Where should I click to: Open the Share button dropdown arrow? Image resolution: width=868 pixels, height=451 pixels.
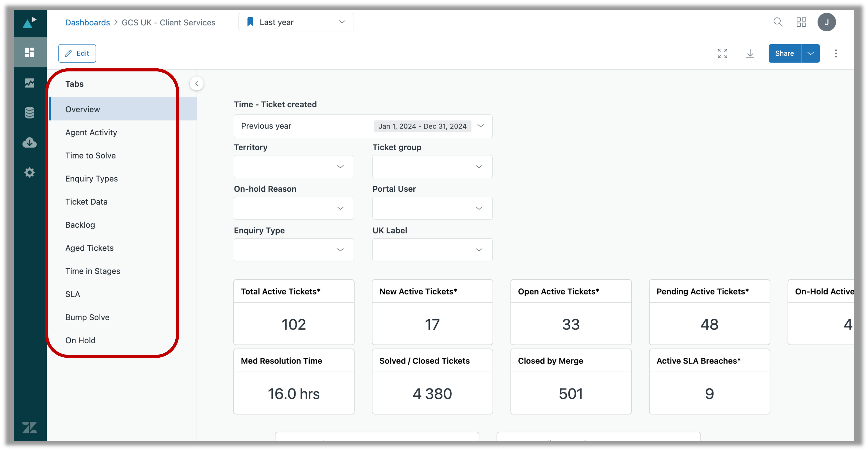coord(810,53)
